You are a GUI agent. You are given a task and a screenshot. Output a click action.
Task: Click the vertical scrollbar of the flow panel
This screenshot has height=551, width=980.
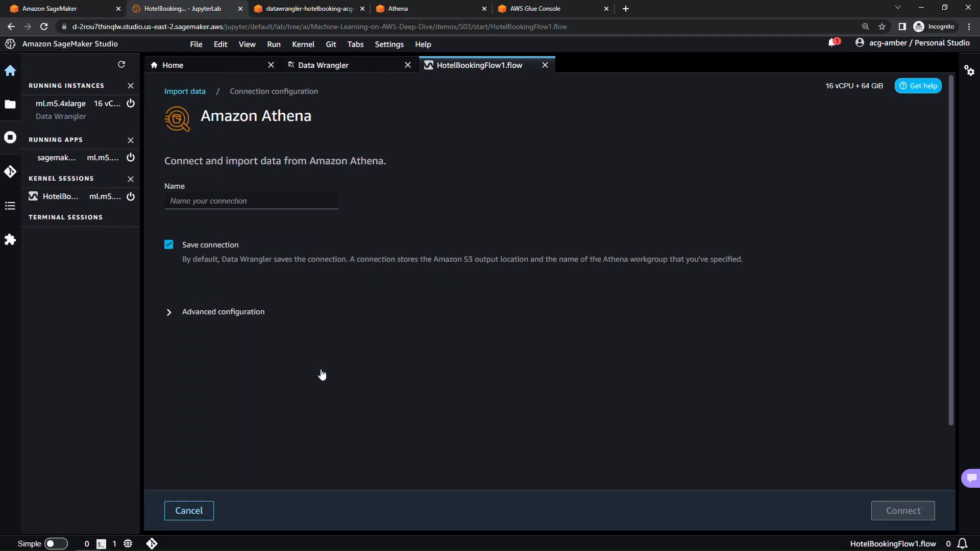coord(951,250)
